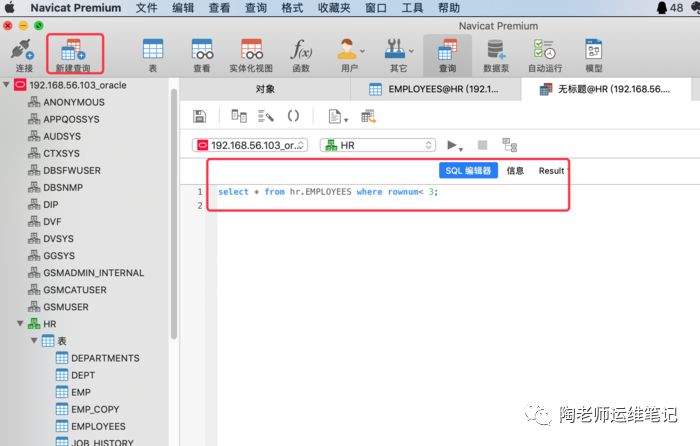Open the 收藏夹 favorites menu

(334, 8)
